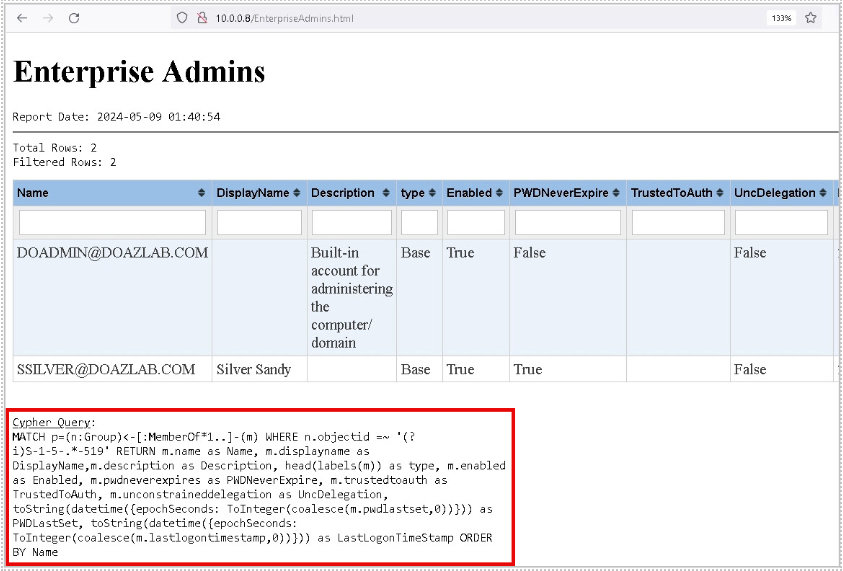This screenshot has height=571, width=843.
Task: Click the browser forward arrow button
Action: click(48, 18)
